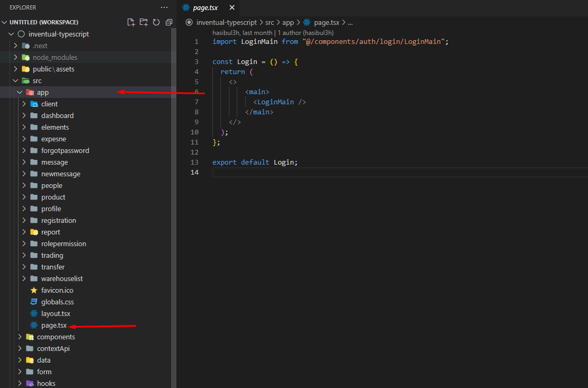
Task: Select the expesne folder
Action: tap(85, 139)
